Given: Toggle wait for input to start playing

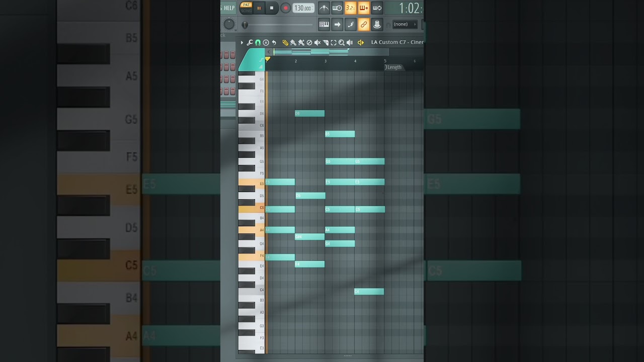Looking at the screenshot, I should (x=337, y=8).
